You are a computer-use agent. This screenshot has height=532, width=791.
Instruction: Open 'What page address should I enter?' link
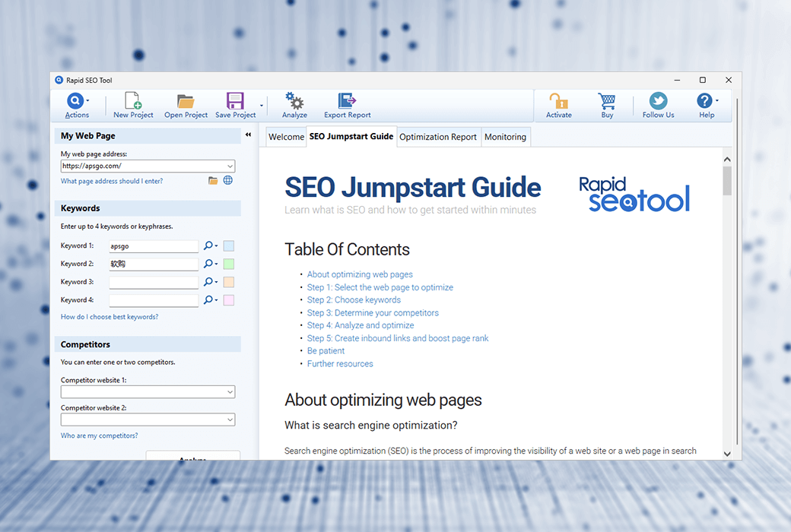[x=112, y=181]
